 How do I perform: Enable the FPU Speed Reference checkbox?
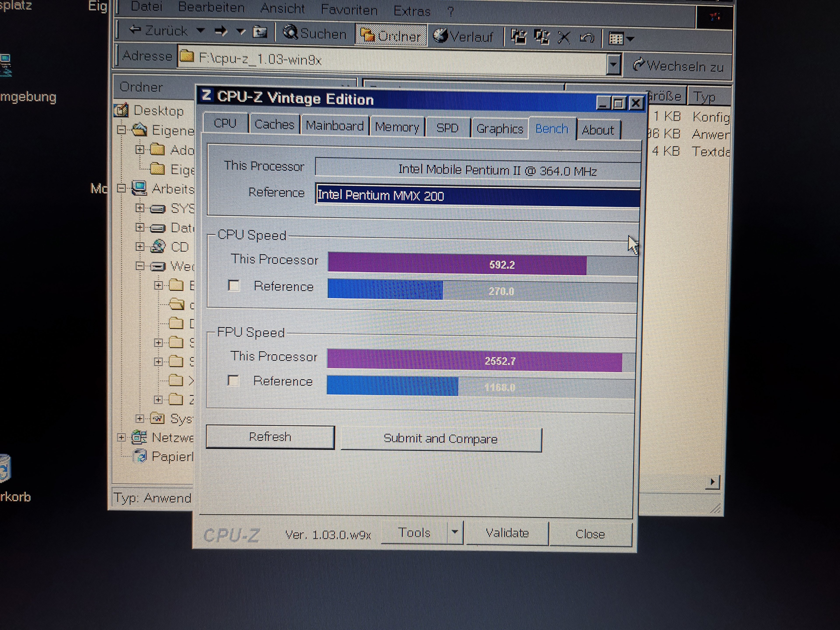233,380
